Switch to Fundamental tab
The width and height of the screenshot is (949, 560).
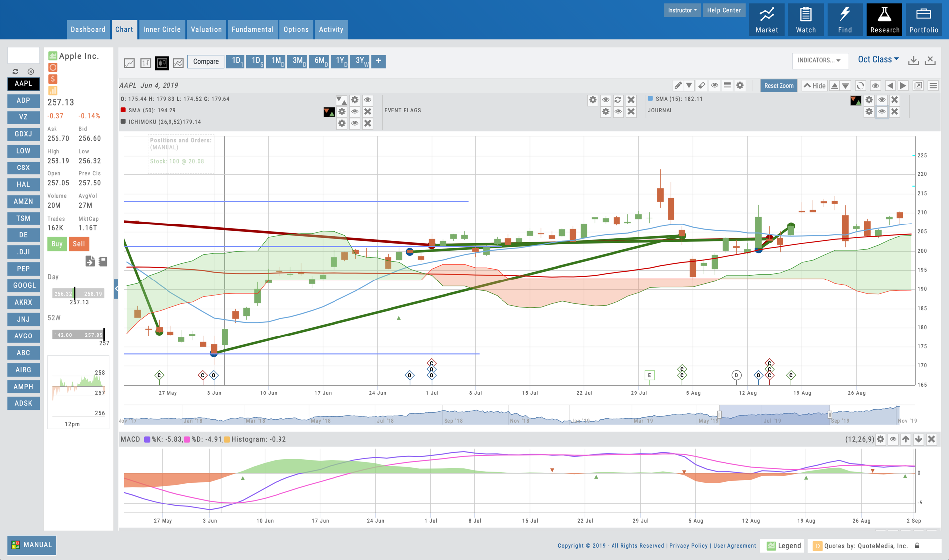(x=253, y=29)
